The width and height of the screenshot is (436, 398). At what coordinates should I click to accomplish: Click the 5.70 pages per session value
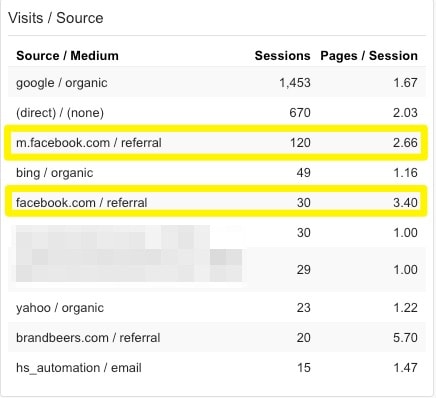click(x=405, y=338)
